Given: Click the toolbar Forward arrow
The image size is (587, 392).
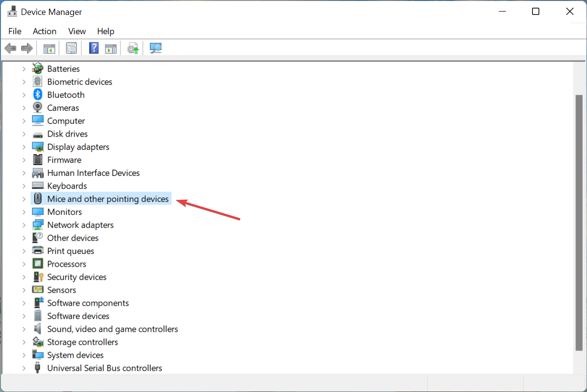Looking at the screenshot, I should point(27,48).
